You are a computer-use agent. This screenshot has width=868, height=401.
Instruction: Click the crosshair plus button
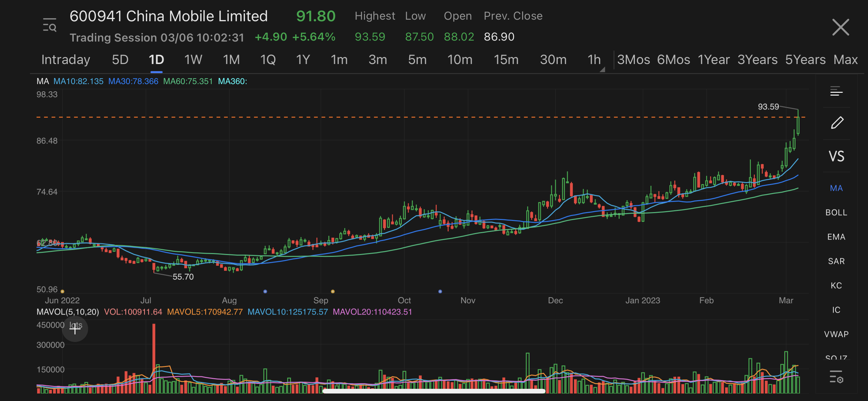pos(75,328)
